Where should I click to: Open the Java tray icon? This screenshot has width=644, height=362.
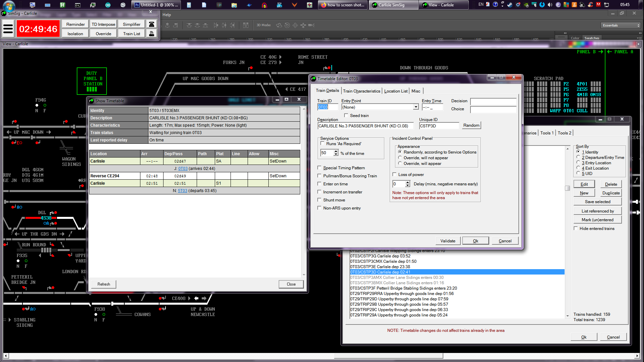click(574, 5)
